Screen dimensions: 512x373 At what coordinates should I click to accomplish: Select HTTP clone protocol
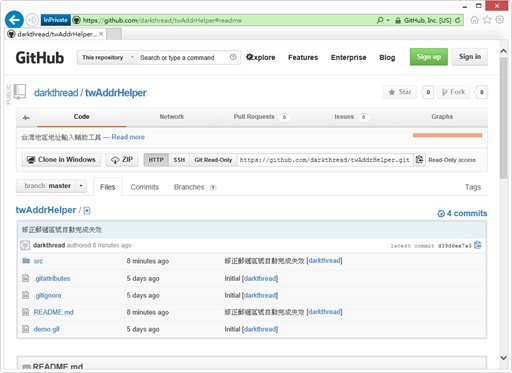click(x=156, y=160)
